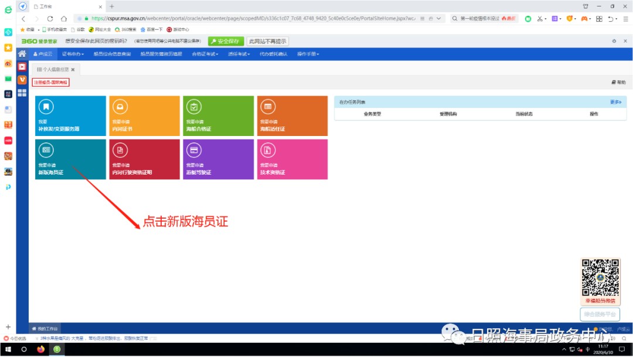Open the browser hamburger main menu
633x364 pixels.
point(625,19)
